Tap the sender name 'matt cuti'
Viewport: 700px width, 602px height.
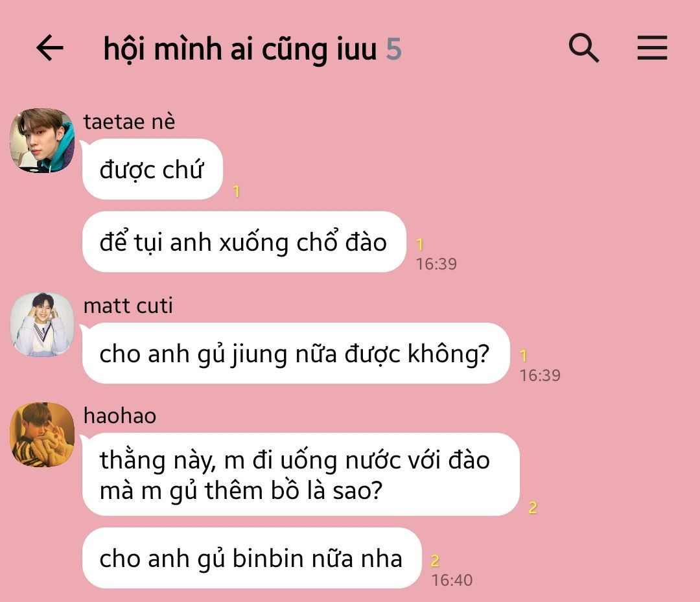[x=128, y=306]
